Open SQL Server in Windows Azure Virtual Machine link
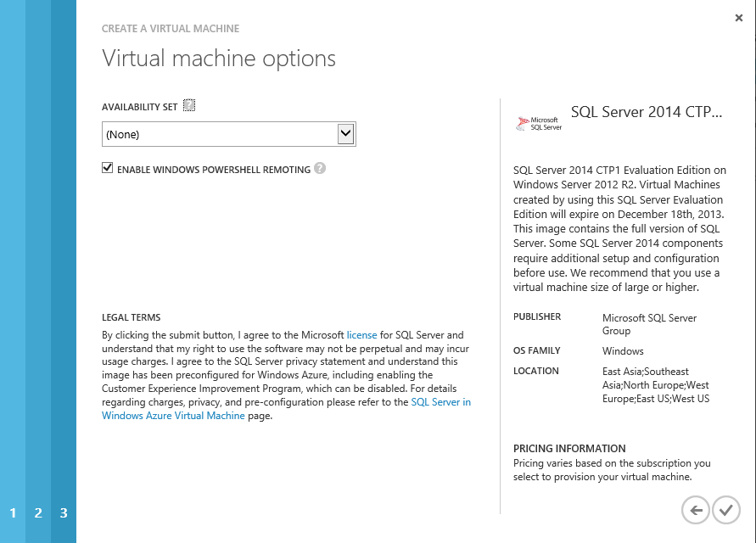 (x=287, y=409)
